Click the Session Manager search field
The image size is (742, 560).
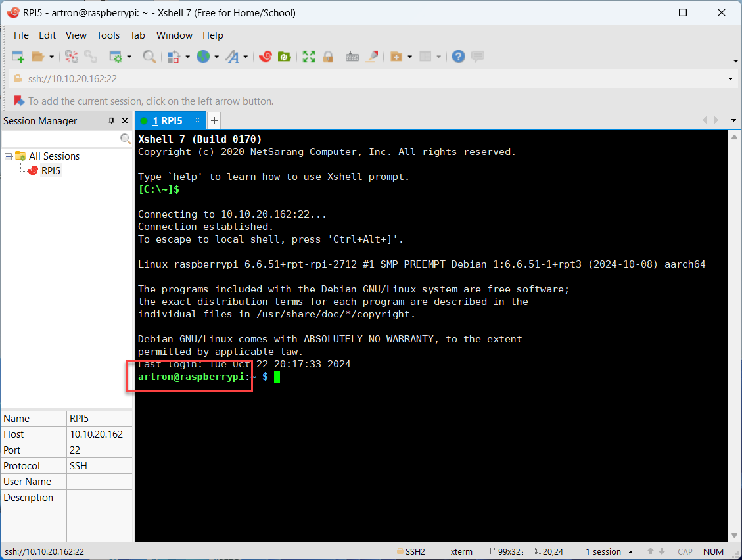[60, 139]
